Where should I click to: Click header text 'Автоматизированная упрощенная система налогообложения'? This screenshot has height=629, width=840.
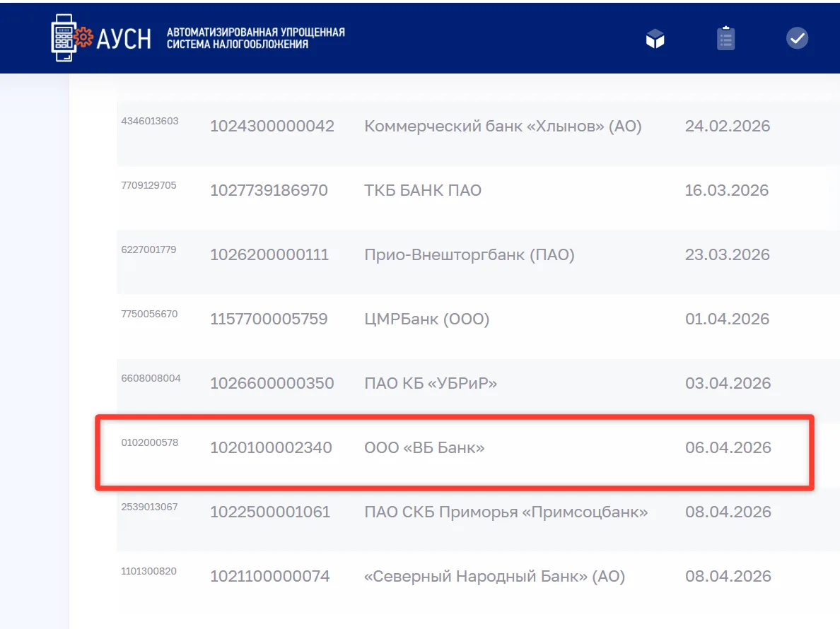point(255,38)
